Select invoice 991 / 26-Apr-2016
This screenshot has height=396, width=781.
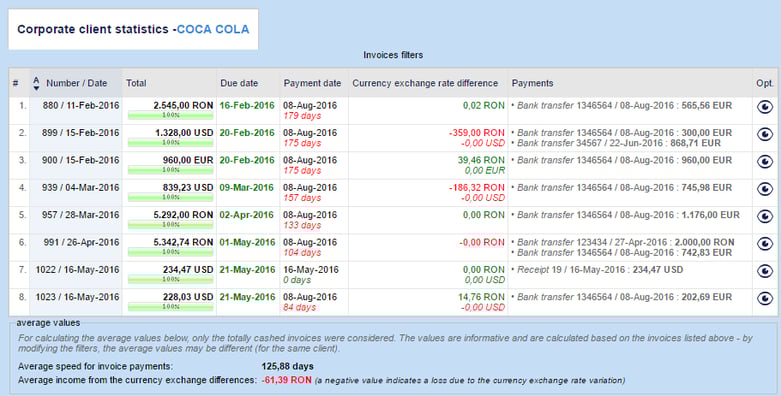pyautogui.click(x=81, y=243)
